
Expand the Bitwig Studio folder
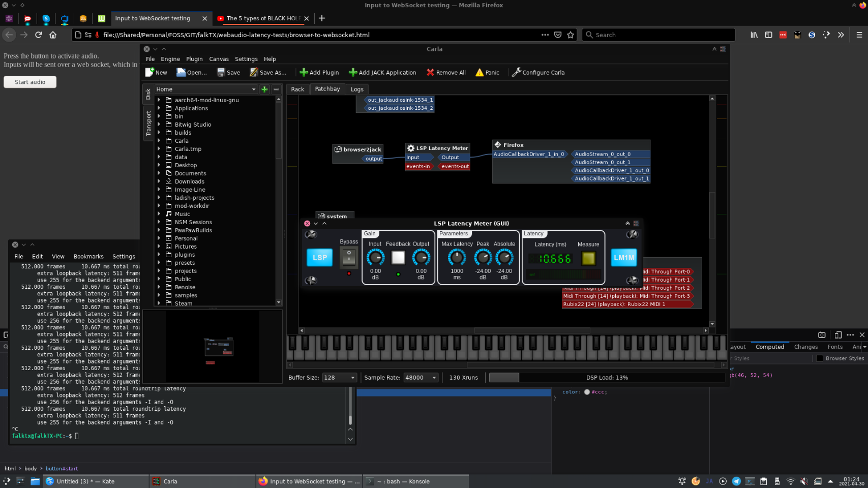point(159,124)
